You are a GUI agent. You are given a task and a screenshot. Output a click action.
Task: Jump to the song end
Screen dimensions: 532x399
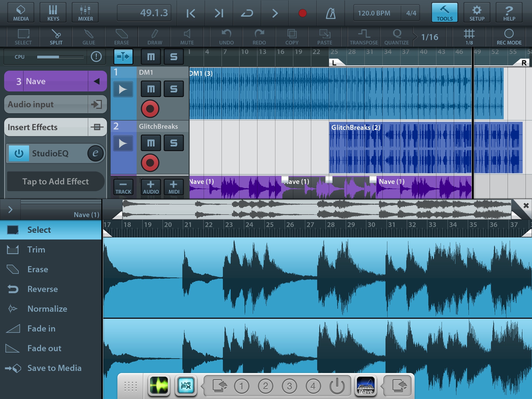click(219, 13)
